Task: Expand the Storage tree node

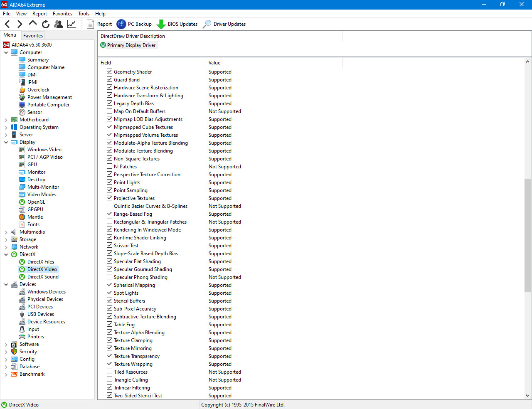Action: (6, 239)
